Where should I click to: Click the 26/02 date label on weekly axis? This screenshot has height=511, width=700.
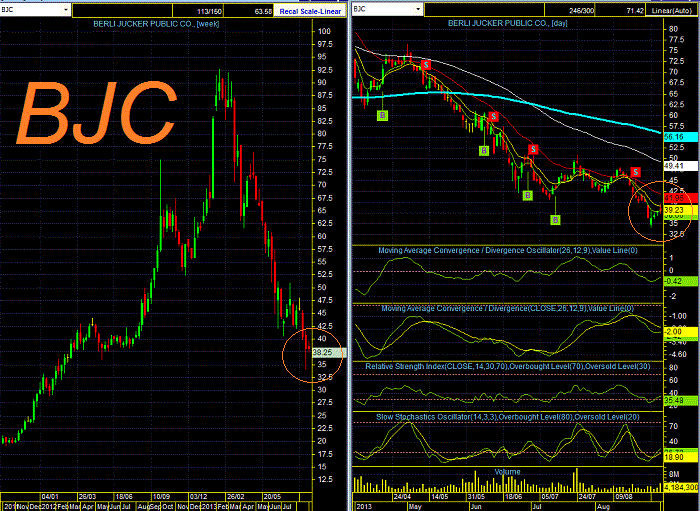(235, 497)
